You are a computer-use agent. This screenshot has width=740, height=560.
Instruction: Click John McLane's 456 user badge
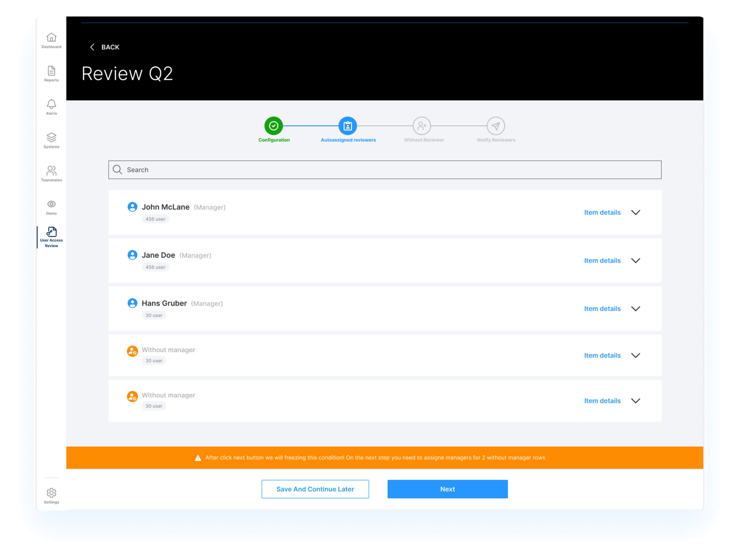point(155,219)
